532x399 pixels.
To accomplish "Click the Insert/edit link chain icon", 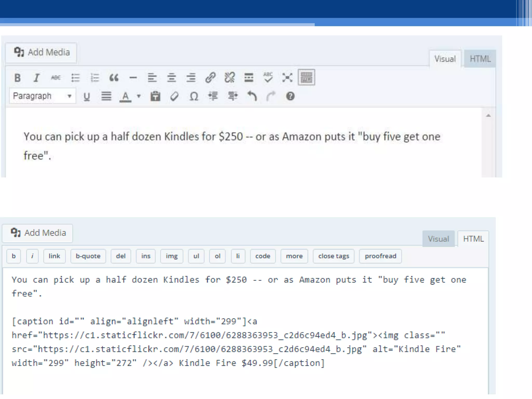I will tap(210, 77).
